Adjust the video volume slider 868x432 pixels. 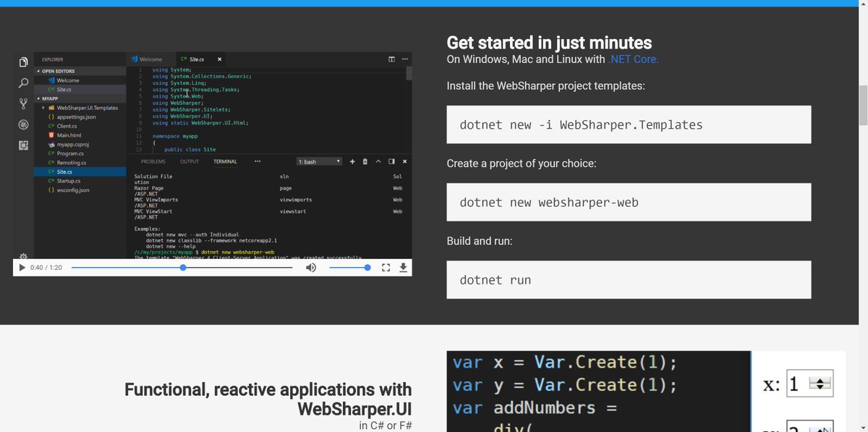[x=349, y=268]
